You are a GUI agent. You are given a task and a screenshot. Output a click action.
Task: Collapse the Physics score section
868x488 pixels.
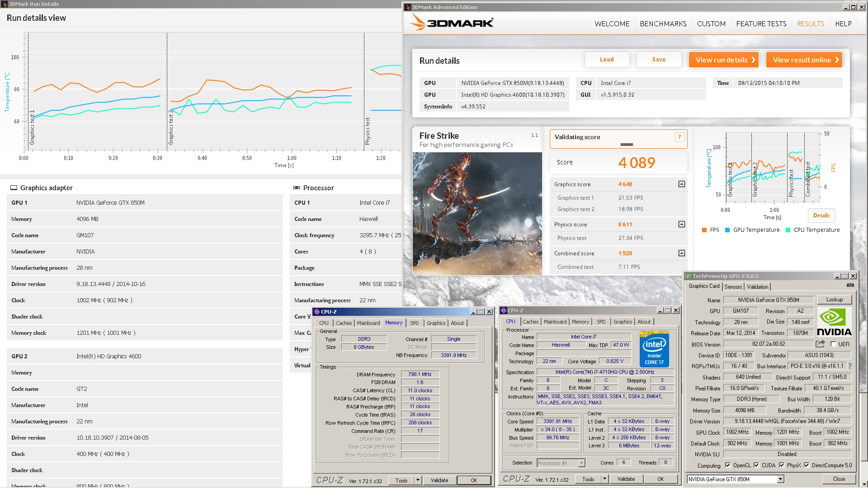click(681, 224)
